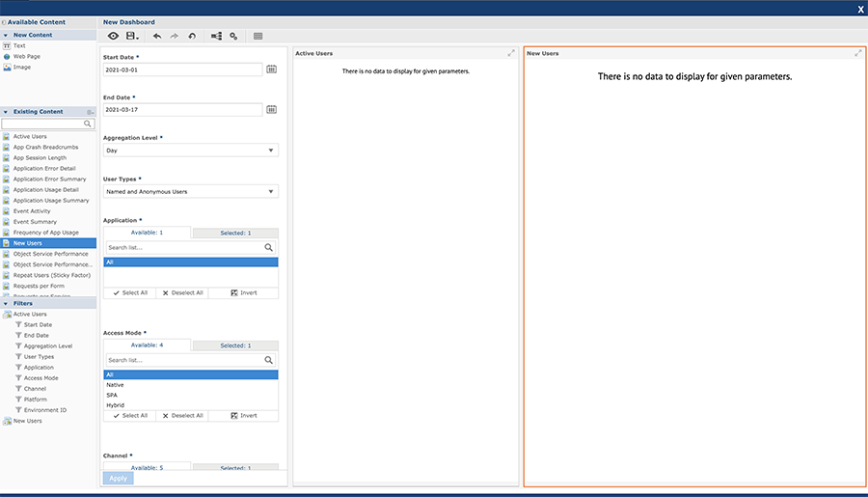This screenshot has width=868, height=497.
Task: Collapse the Filters section
Action: (6, 304)
